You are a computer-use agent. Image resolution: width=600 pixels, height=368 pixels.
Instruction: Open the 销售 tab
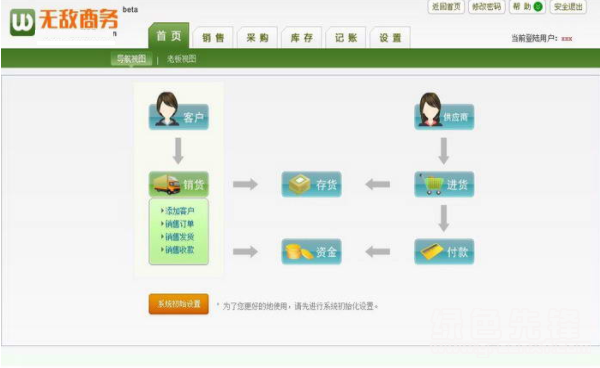click(x=213, y=37)
